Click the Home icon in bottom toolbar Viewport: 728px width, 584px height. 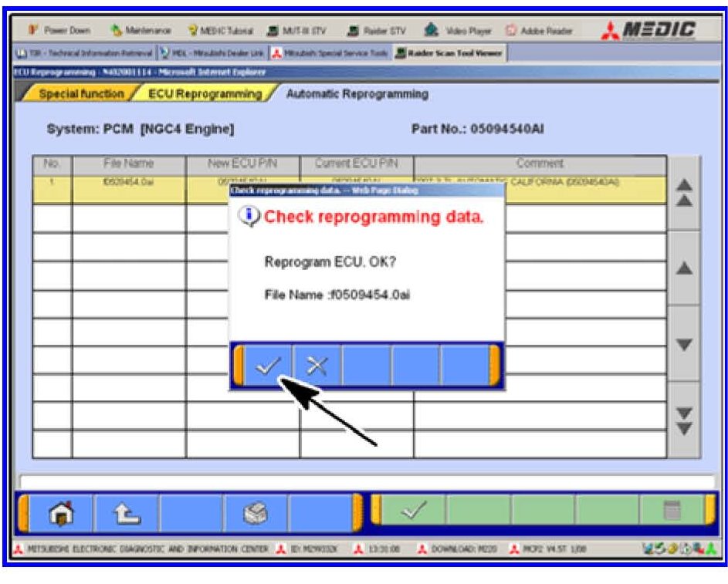(x=61, y=512)
